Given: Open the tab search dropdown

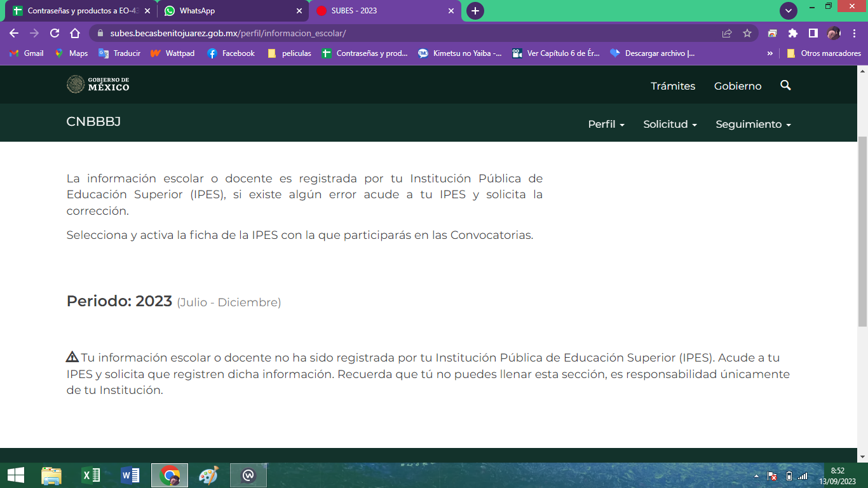Looking at the screenshot, I should (x=789, y=11).
